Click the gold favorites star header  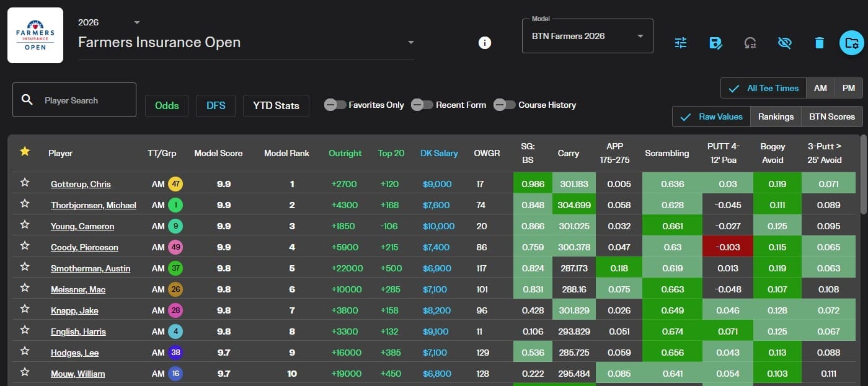(x=25, y=151)
